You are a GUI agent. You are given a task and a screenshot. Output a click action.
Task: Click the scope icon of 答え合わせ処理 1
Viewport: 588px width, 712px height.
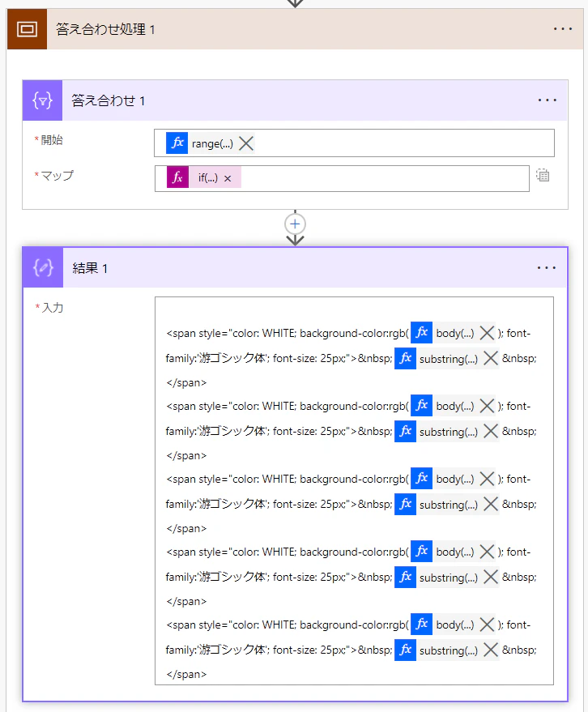(x=27, y=29)
